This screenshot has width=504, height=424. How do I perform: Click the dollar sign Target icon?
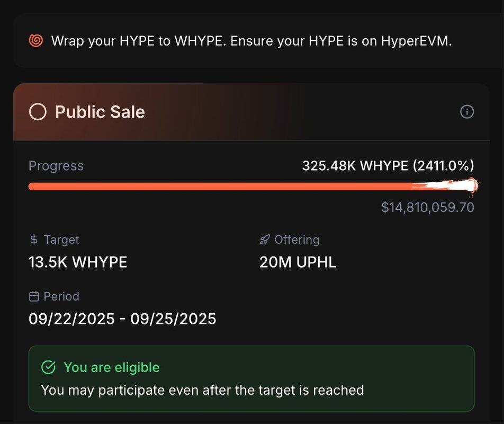(34, 240)
